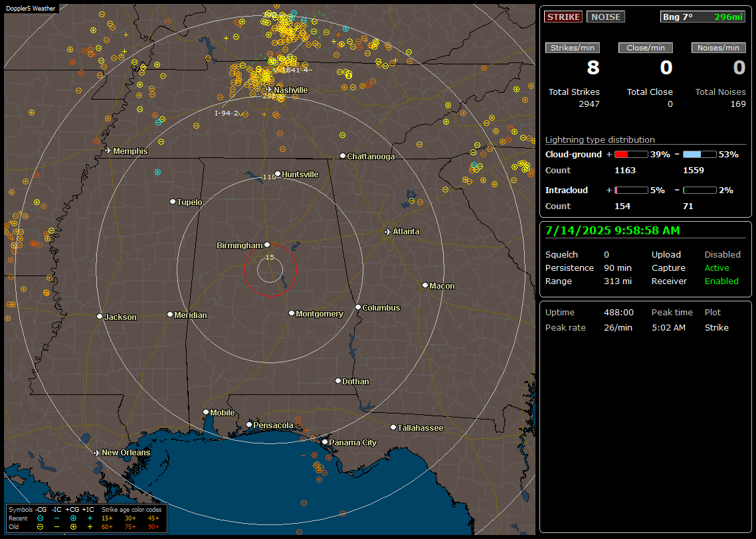Select the Jackson city dot marker

(x=100, y=317)
